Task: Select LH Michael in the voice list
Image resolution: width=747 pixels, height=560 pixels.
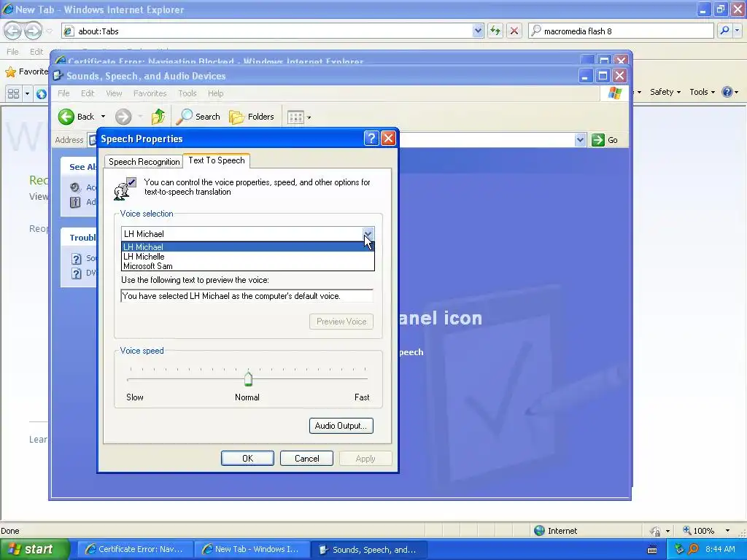Action: [x=248, y=246]
